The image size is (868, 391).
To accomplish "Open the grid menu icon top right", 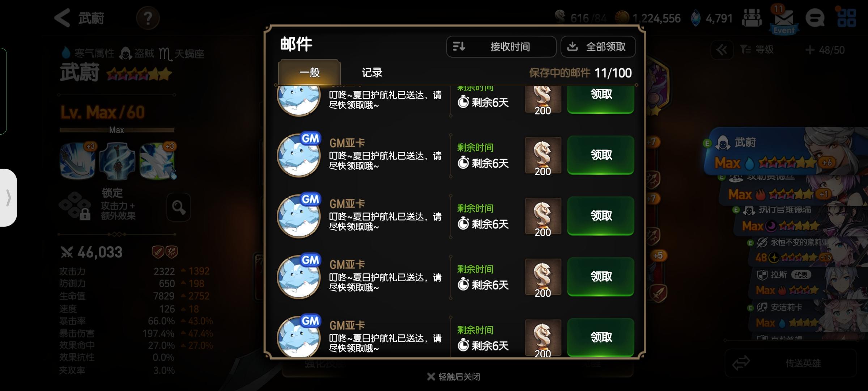I will click(847, 18).
